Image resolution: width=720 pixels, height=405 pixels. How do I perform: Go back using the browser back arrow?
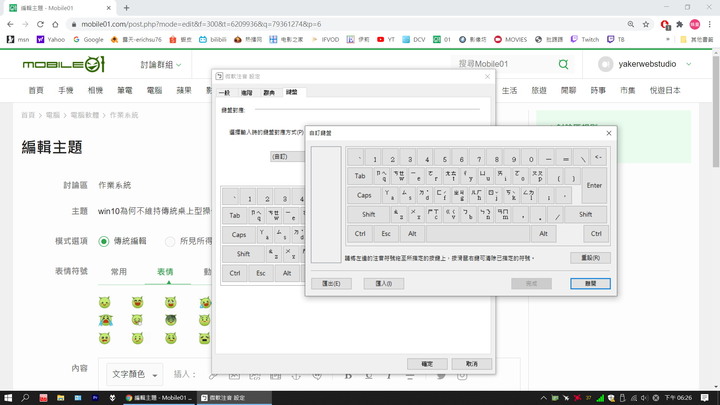[11, 24]
